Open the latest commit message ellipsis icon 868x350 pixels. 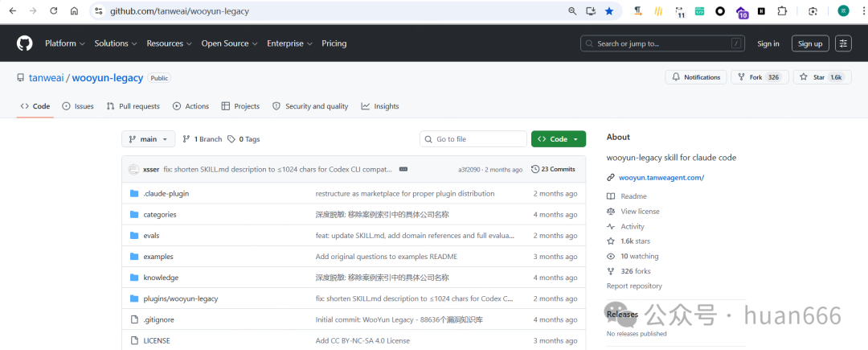point(403,169)
